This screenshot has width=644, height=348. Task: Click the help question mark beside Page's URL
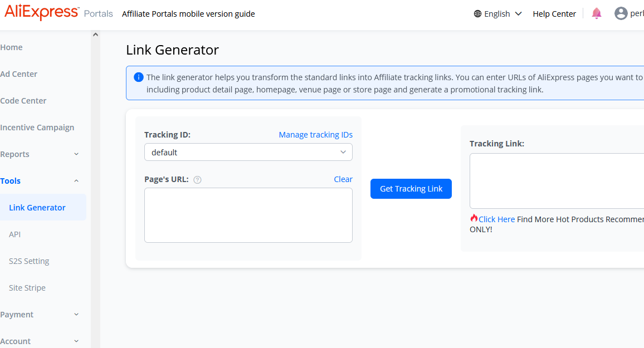[x=197, y=180]
